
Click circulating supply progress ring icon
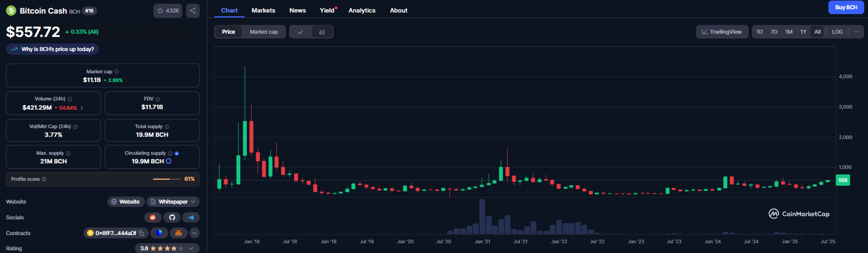(169, 161)
